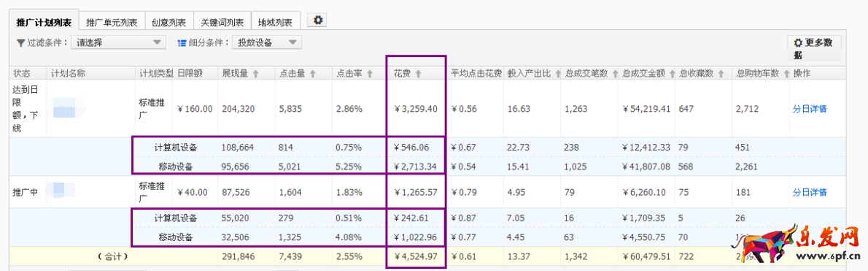
Task: Open the 过滤条件 请选择 dropdown
Action: coord(118,42)
